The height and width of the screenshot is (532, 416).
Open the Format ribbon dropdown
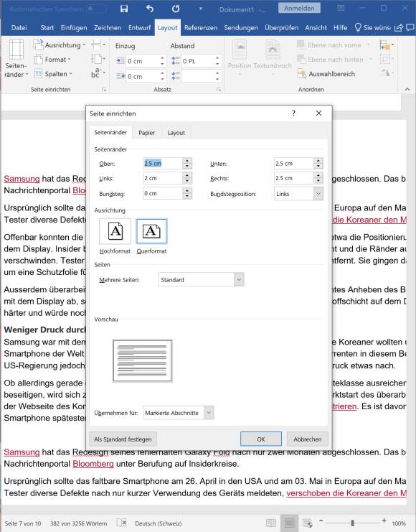pos(53,60)
